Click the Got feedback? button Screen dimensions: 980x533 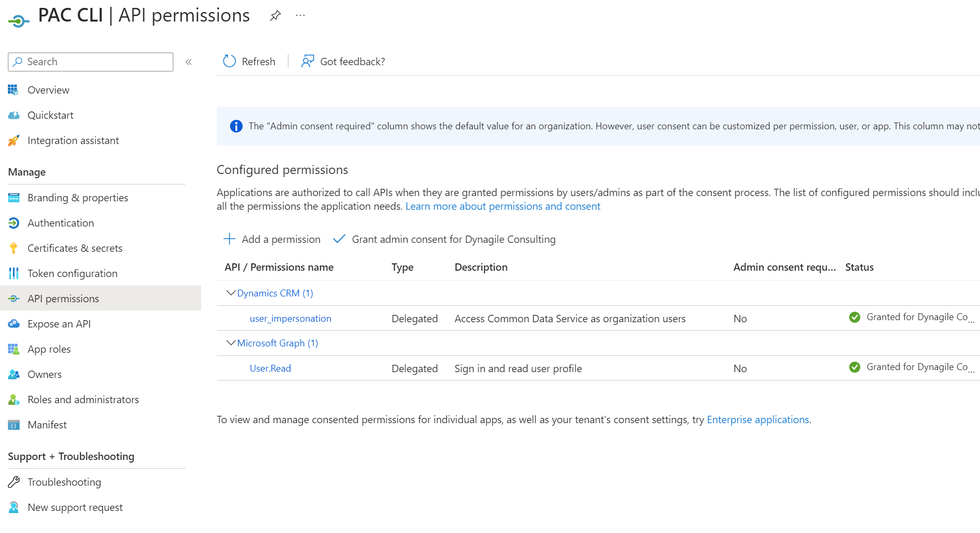tap(343, 61)
